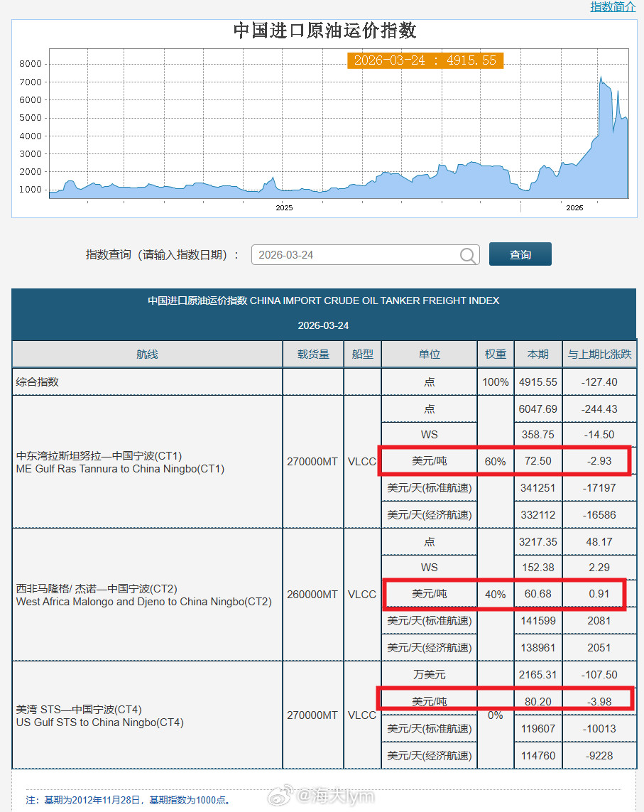This screenshot has width=644, height=812.
Task: Select the 权重 table header
Action: [495, 354]
